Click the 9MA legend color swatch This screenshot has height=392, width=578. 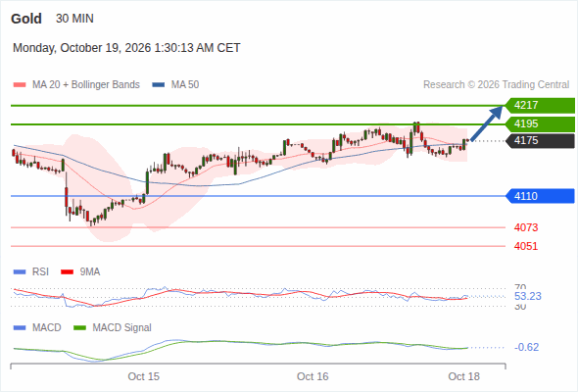point(67,272)
